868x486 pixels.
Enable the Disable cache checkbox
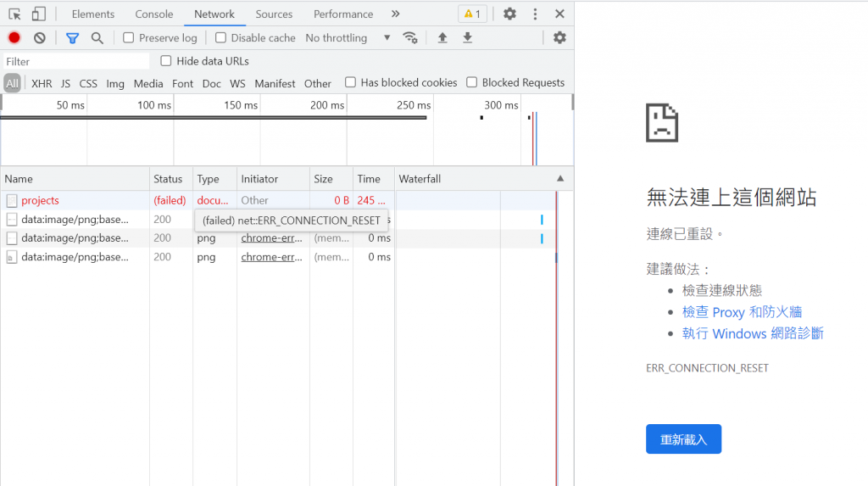point(220,37)
